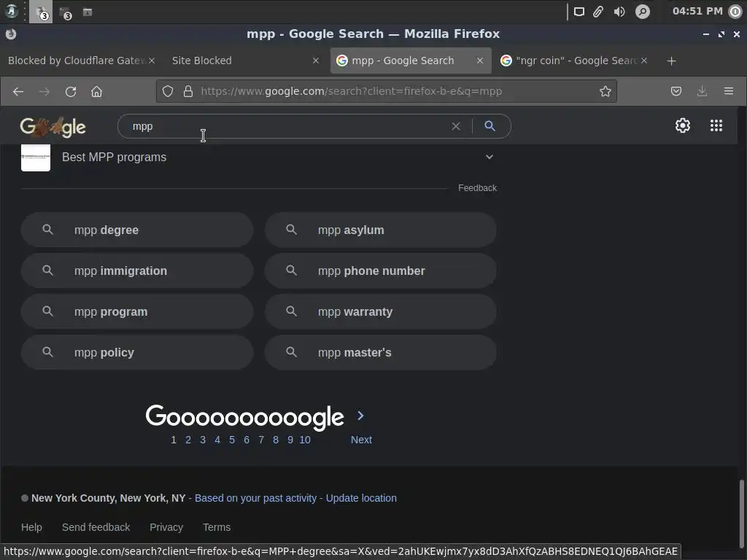The height and width of the screenshot is (560, 747).
Task: Switch to Blocked by Cloudflare Gateway tab
Action: [76, 61]
